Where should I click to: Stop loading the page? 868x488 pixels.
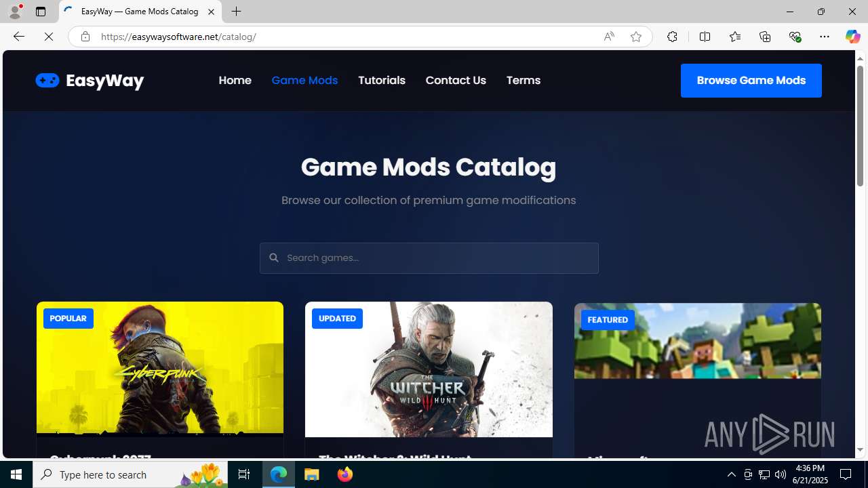(x=49, y=37)
